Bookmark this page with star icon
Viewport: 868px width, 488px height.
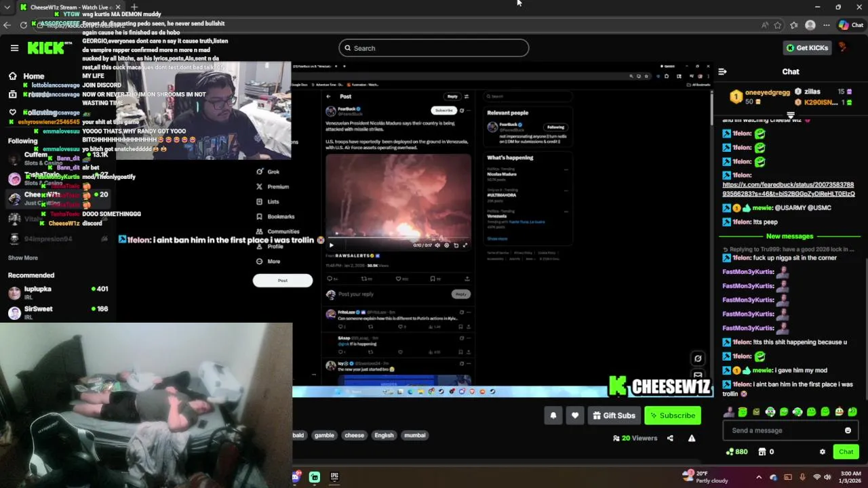coord(778,25)
